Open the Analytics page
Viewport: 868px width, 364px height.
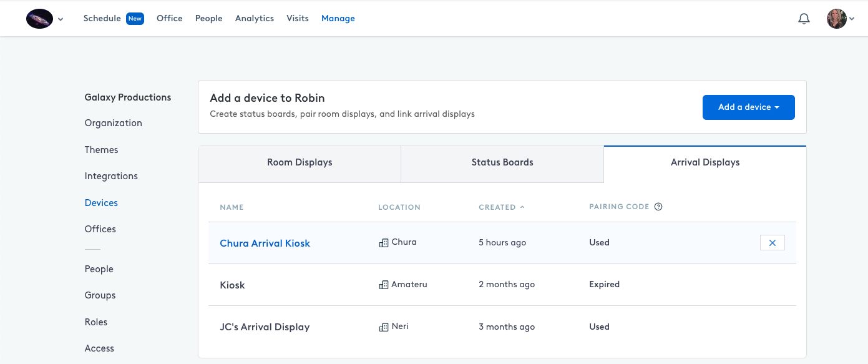coord(255,19)
